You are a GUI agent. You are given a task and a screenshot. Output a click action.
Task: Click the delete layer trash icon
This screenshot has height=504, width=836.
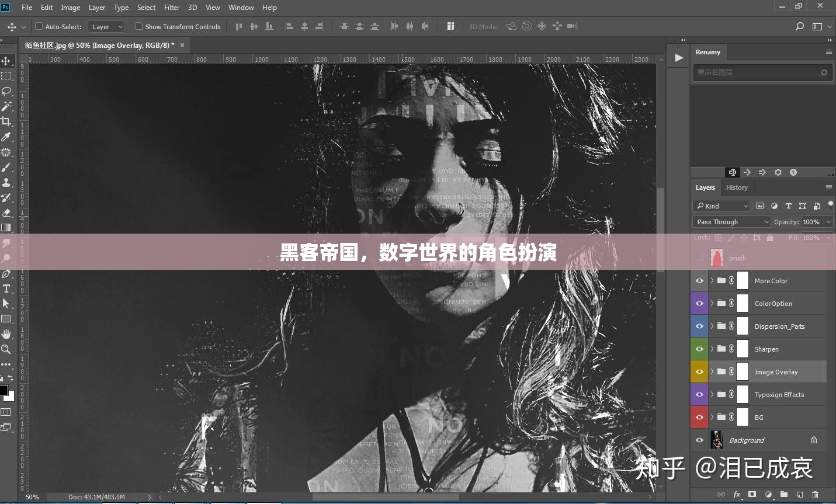coord(815,495)
